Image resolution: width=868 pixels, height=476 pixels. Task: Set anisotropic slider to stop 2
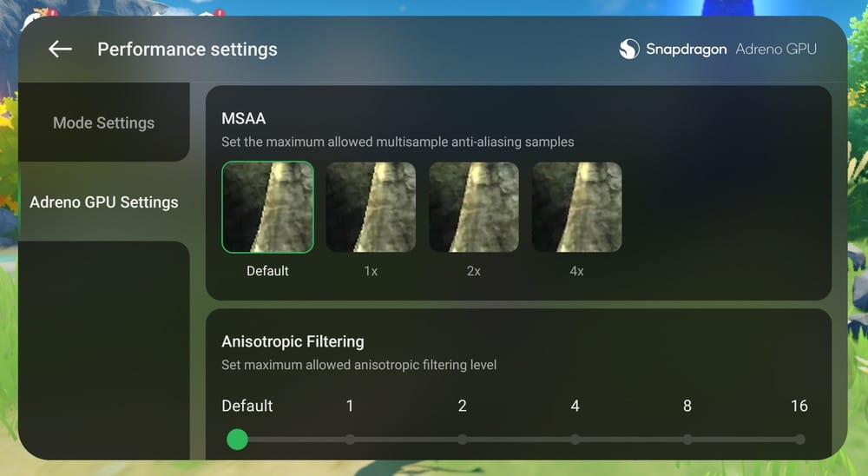click(x=463, y=440)
